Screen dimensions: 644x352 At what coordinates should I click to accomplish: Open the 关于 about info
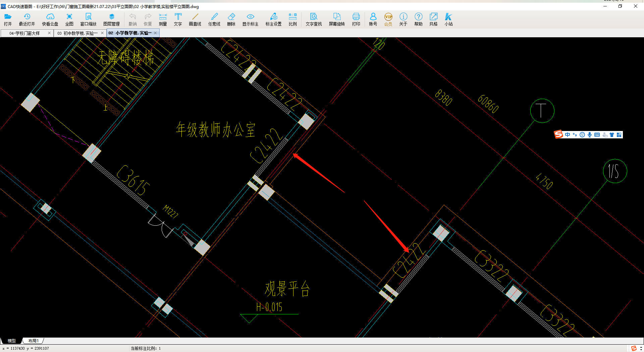pos(403,19)
